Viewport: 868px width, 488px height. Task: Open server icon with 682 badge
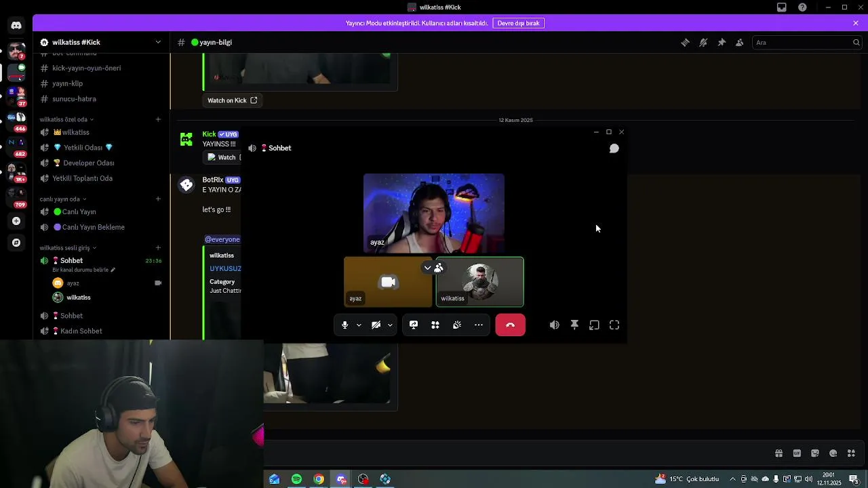16,145
